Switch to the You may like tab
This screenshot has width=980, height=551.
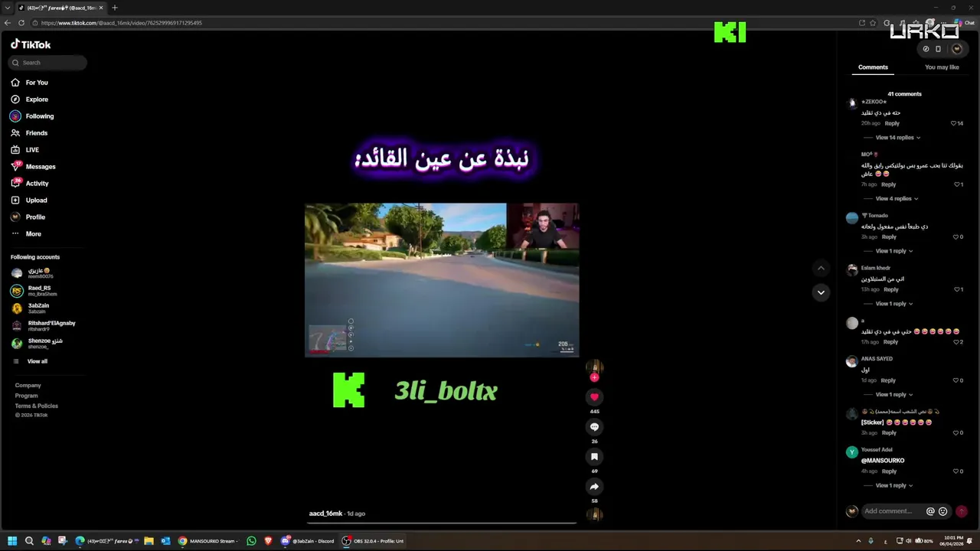pyautogui.click(x=942, y=67)
